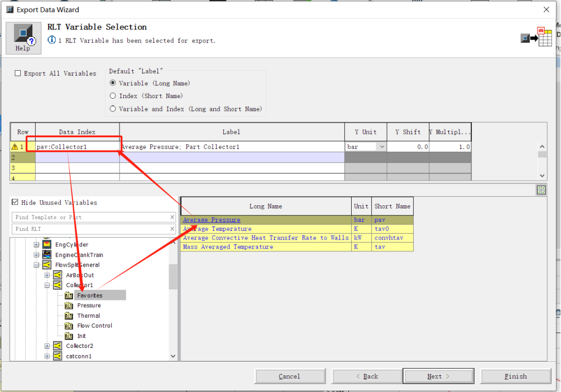Go Back to previous wizard step

tap(367, 376)
